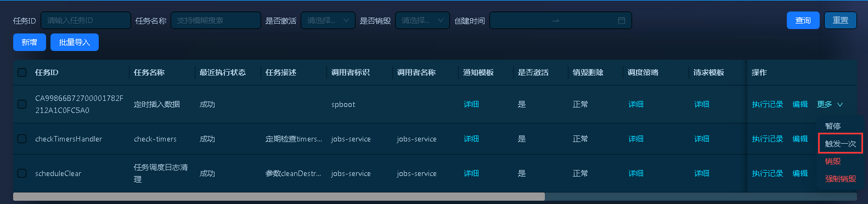Open 通知模板 详细 for spboot row
The width and height of the screenshot is (868, 204).
tap(471, 104)
